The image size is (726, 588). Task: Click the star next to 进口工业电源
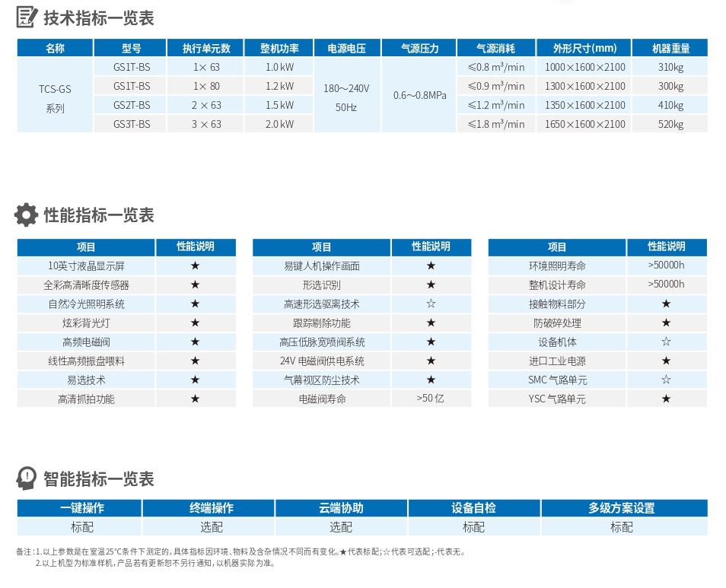tap(667, 361)
